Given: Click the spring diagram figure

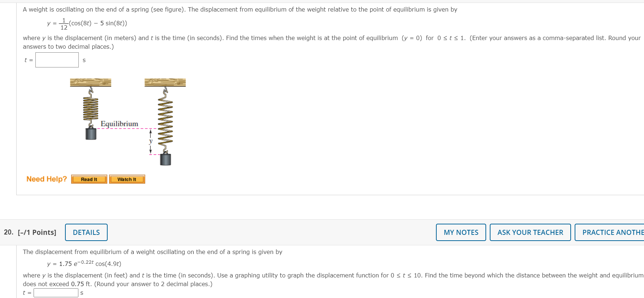Looking at the screenshot, I should click(126, 123).
